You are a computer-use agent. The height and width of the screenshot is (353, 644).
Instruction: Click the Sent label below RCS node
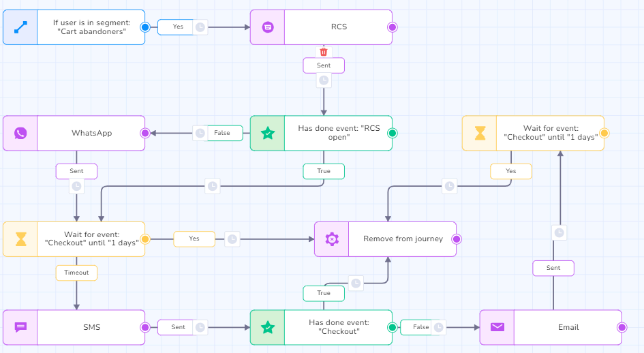324,65
